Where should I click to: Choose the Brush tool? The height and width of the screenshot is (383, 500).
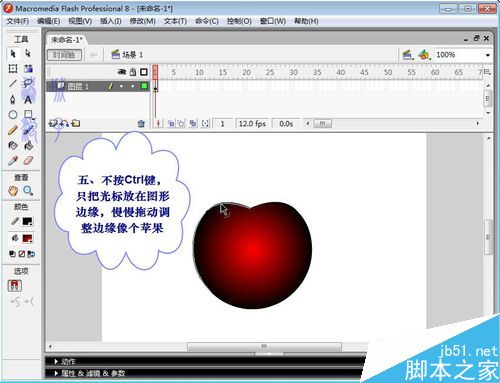tap(28, 130)
